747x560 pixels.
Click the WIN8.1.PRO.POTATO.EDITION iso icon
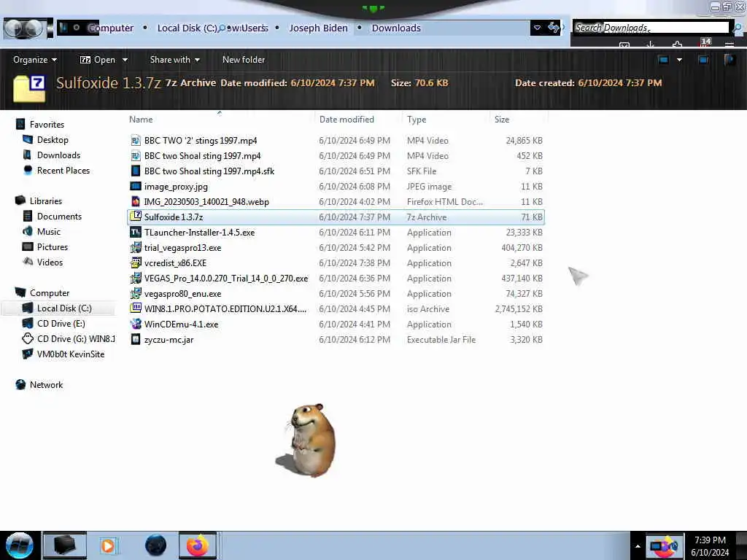click(x=136, y=308)
